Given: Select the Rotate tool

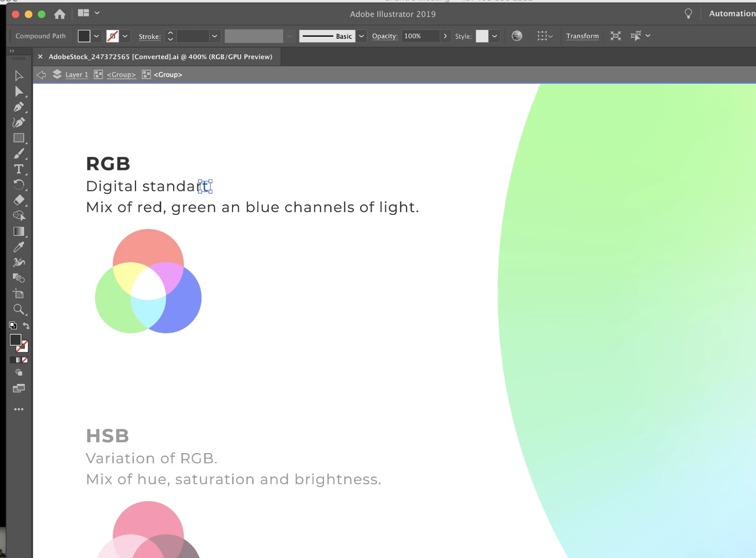Looking at the screenshot, I should tap(19, 184).
